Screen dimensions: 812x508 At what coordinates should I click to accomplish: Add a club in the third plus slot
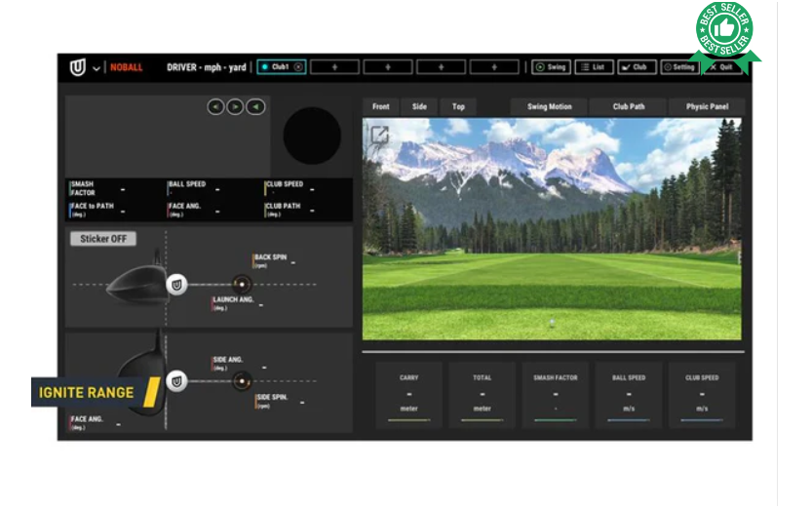pos(442,67)
